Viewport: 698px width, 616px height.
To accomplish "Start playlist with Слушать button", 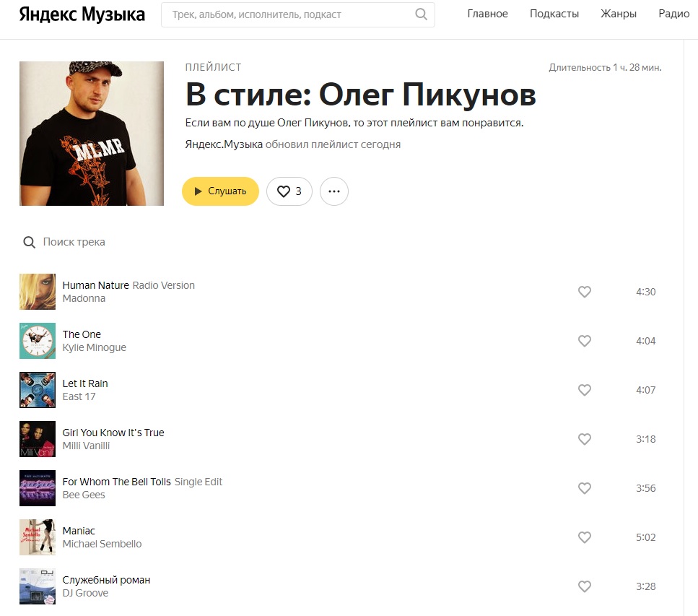I will coord(220,191).
